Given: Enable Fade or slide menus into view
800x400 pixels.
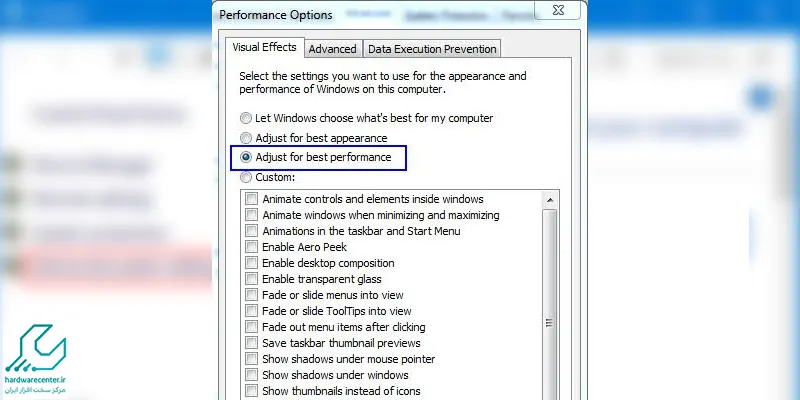Looking at the screenshot, I should (252, 295).
